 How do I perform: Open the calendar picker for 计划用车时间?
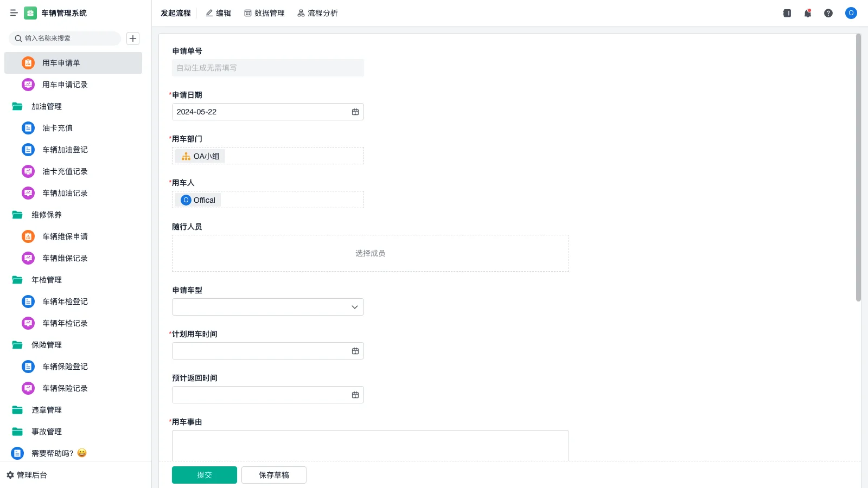[355, 351]
